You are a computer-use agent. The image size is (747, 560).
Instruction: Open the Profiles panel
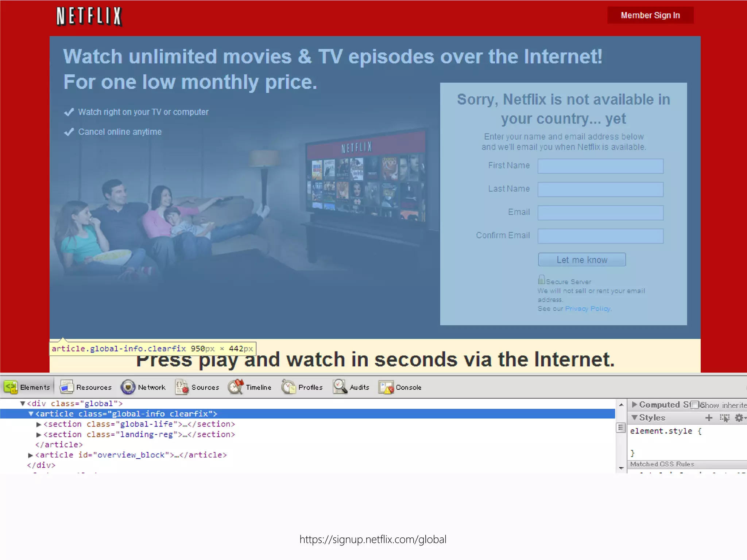click(302, 387)
